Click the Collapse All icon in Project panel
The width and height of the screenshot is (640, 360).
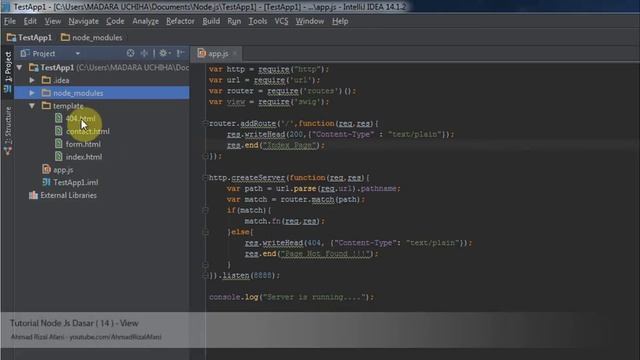(x=144, y=53)
